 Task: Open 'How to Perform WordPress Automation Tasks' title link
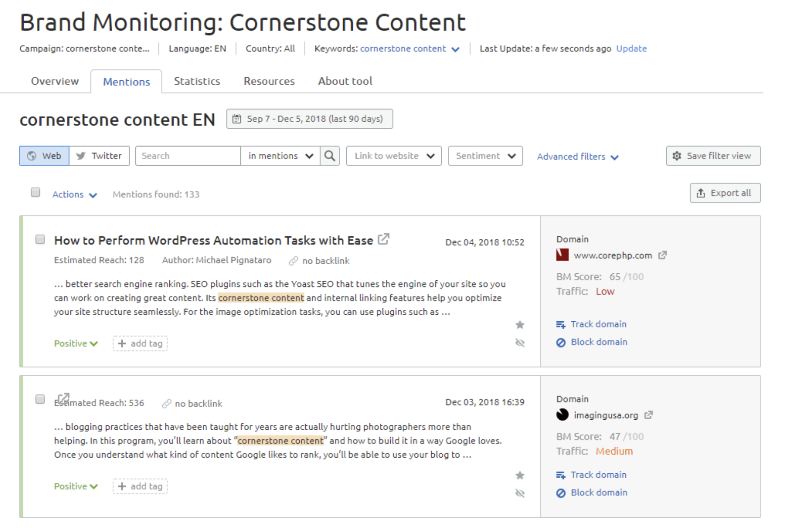[x=213, y=241]
